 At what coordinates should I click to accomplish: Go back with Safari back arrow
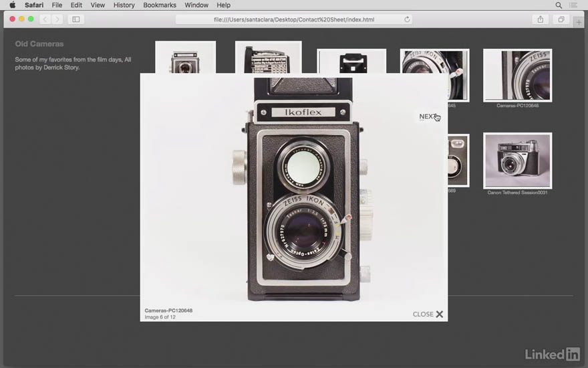45,19
